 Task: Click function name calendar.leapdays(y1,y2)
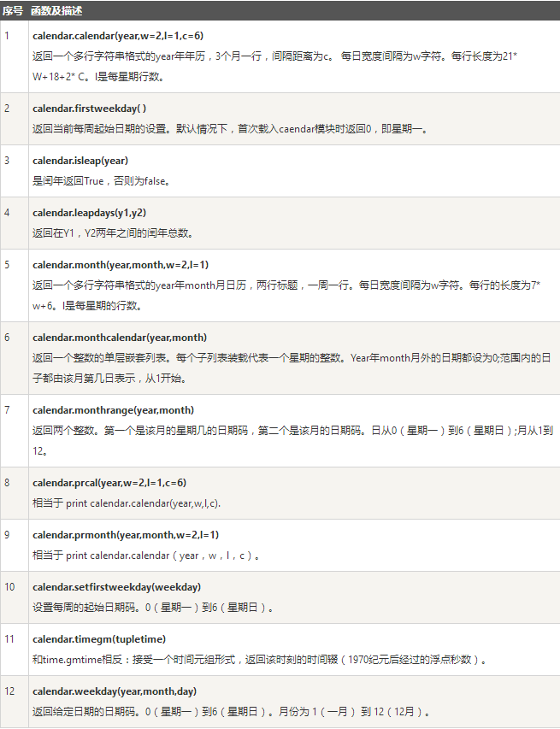coord(89,213)
